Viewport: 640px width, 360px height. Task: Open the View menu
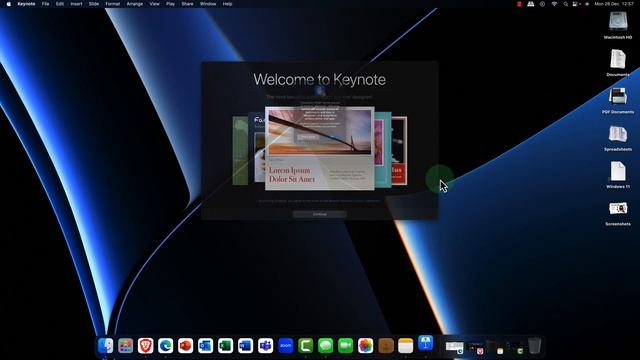[154, 4]
